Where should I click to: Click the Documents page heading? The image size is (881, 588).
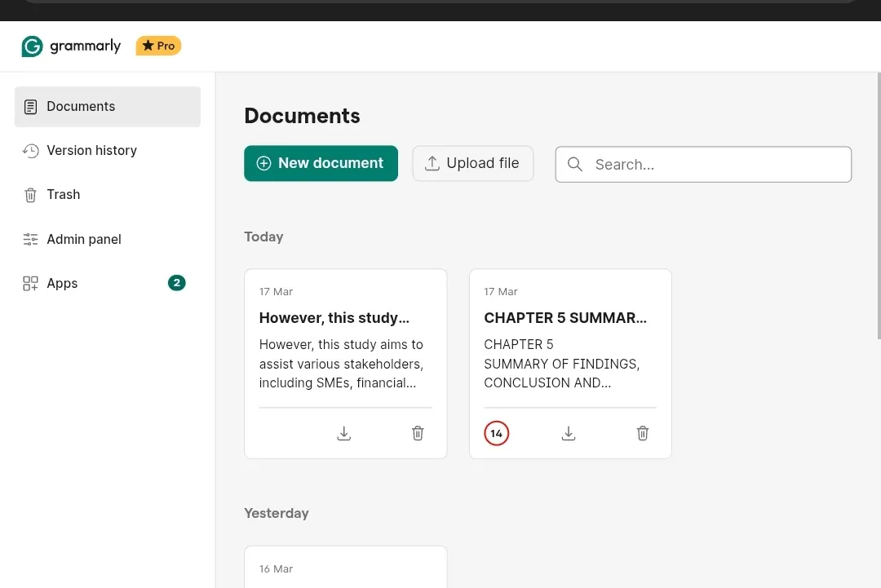pyautogui.click(x=303, y=116)
